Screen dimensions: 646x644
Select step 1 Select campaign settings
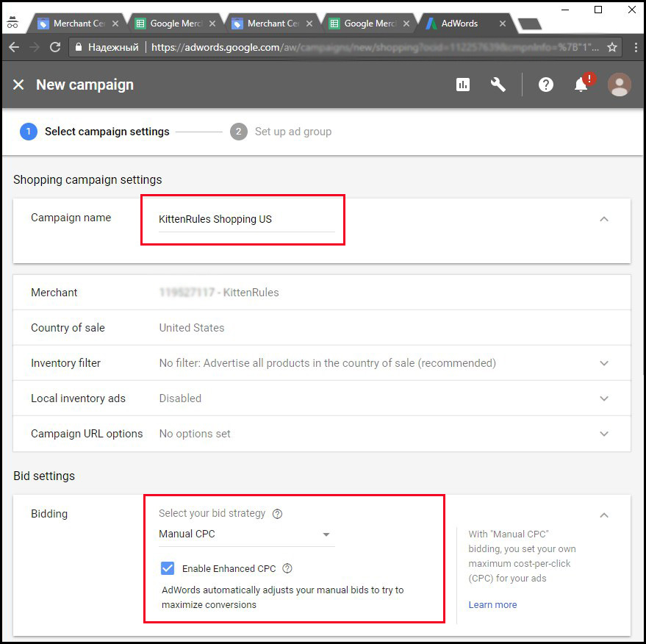(95, 132)
